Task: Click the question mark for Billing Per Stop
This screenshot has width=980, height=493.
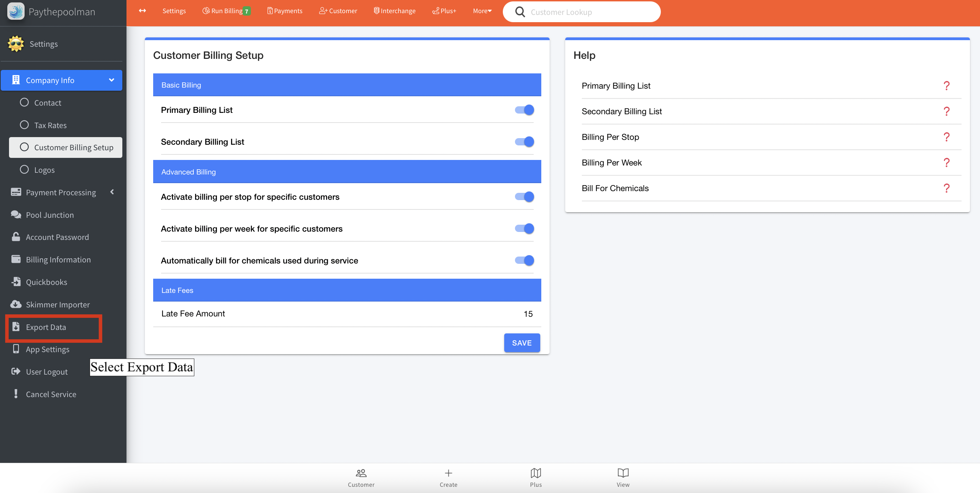Action: (x=946, y=137)
